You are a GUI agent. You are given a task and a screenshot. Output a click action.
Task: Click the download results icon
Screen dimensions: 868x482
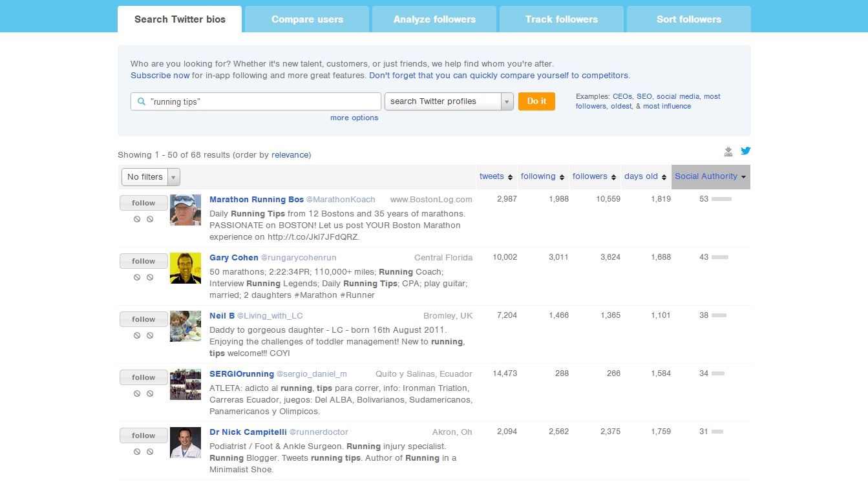point(728,151)
